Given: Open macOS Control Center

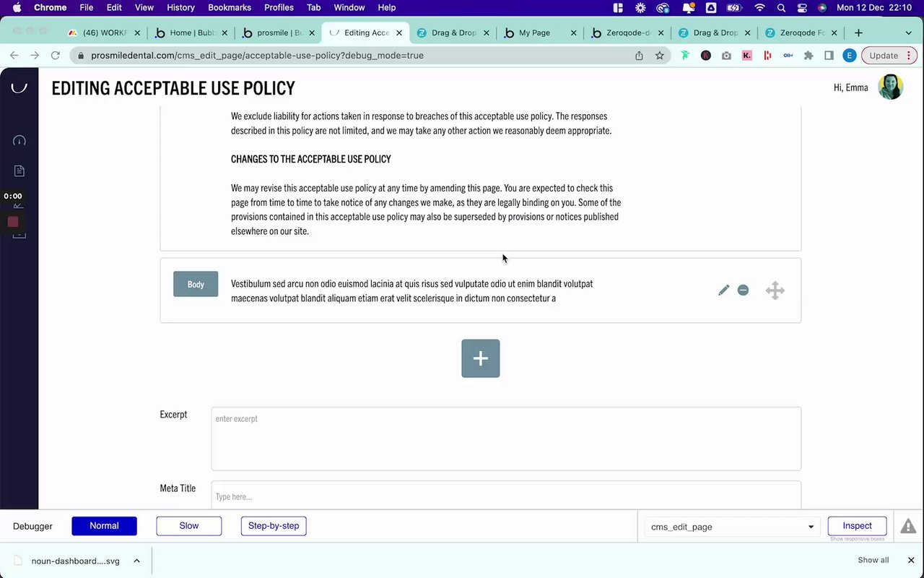Looking at the screenshot, I should click(x=802, y=7).
